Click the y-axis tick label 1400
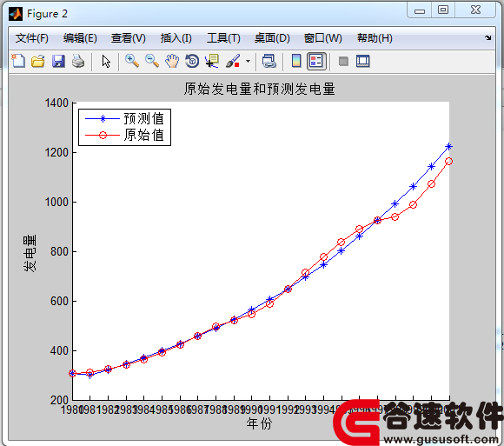 pyautogui.click(x=56, y=103)
